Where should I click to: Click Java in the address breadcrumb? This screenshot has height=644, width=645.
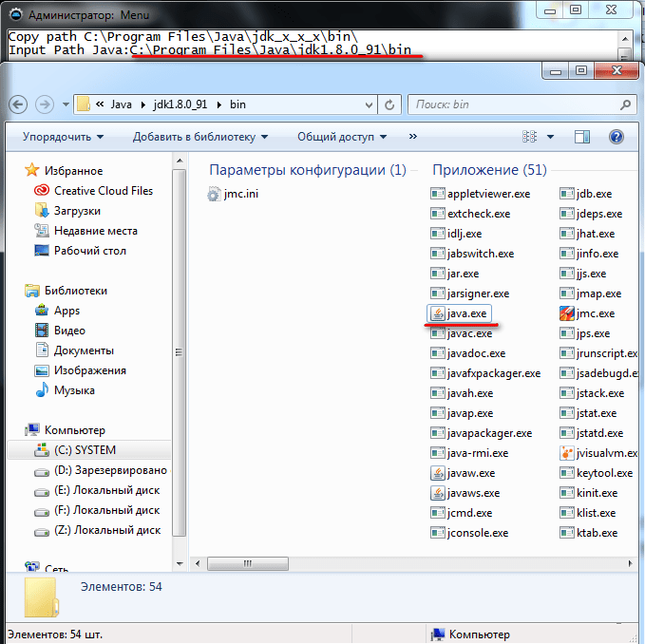pos(121,104)
